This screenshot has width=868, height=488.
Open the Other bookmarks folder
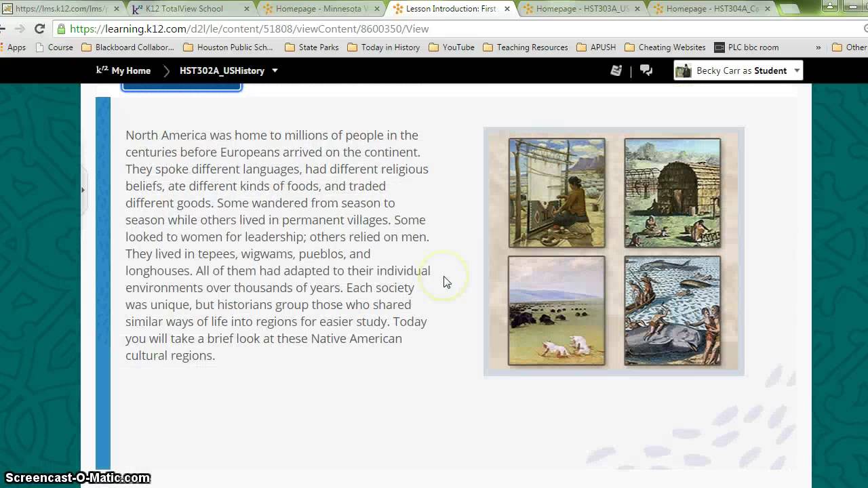click(850, 47)
